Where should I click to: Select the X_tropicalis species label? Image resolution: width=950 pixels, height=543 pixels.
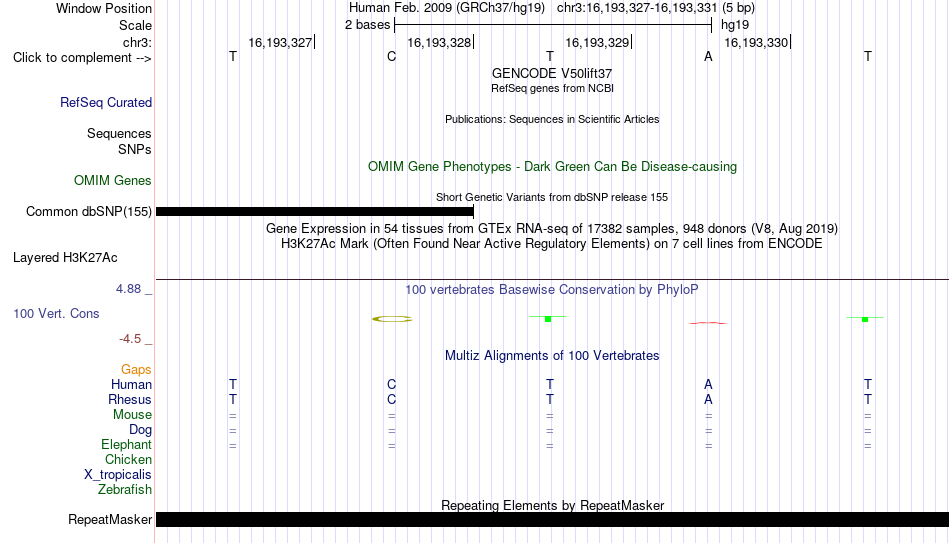pos(118,475)
